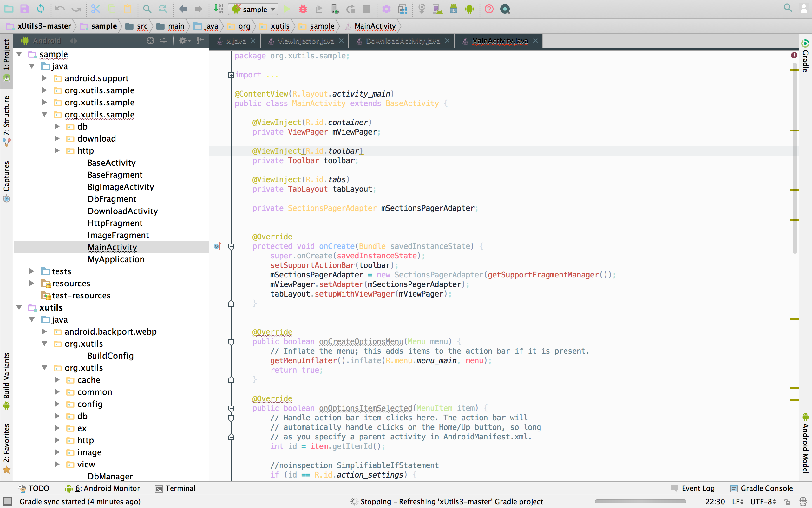Click the Attach debugger to process icon
812x508 pixels.
[335, 9]
